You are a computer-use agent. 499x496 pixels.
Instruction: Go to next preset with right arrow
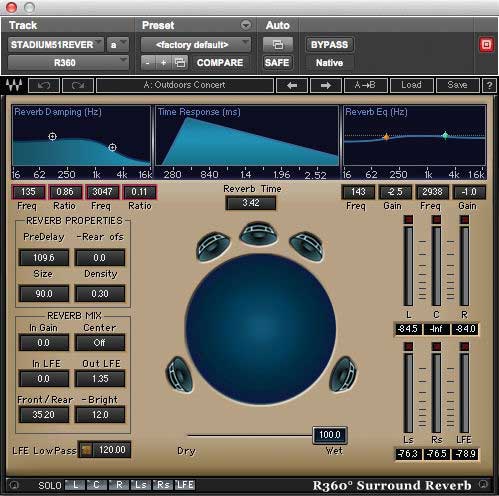(x=325, y=85)
